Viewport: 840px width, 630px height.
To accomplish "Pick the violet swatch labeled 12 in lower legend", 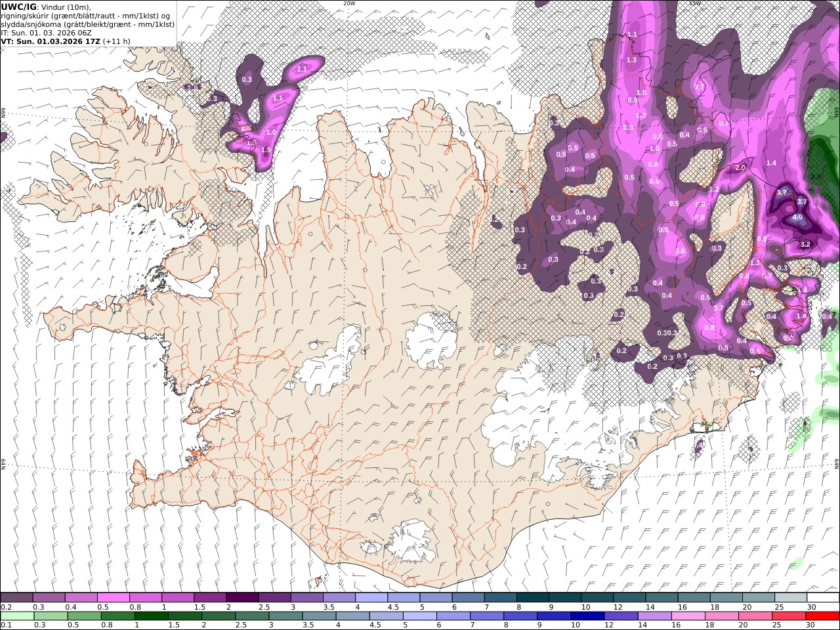I will pyautogui.click(x=620, y=616).
